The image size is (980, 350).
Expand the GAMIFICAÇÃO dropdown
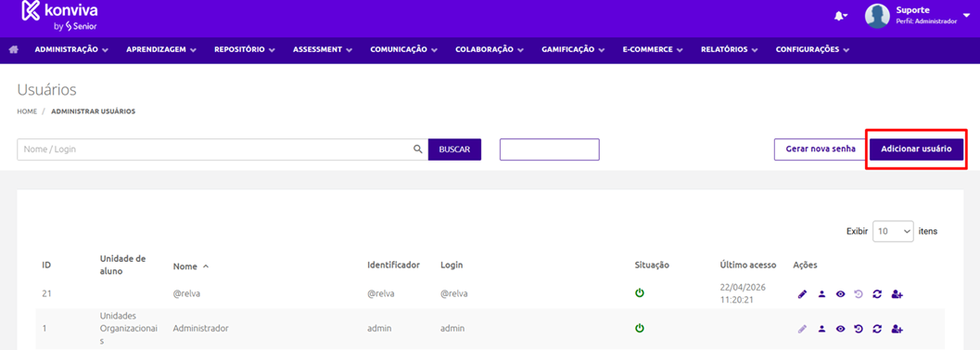pyautogui.click(x=573, y=49)
